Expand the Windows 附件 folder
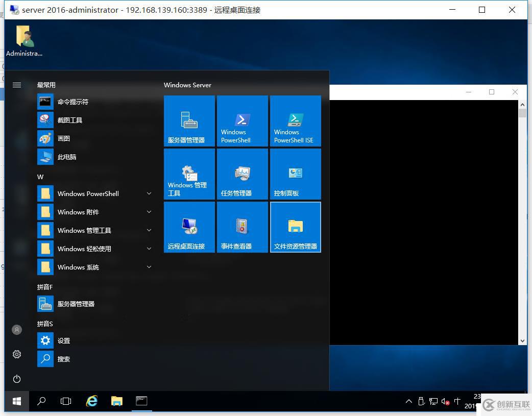 95,212
